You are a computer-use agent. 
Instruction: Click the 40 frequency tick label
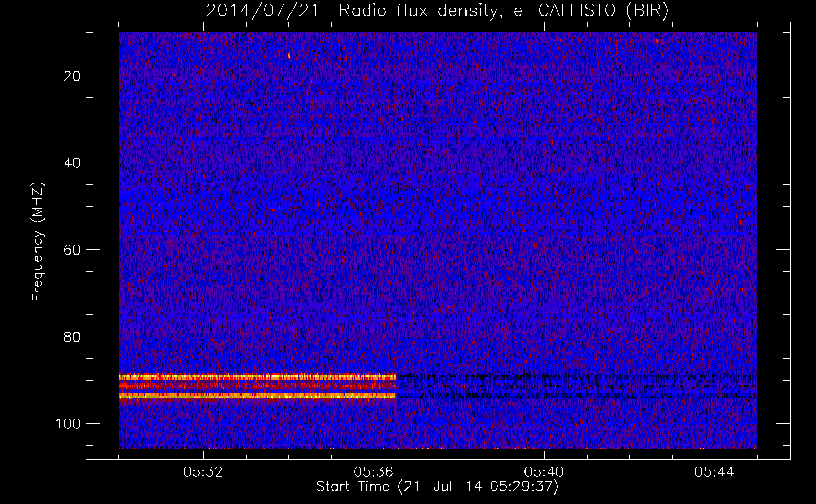[x=73, y=163]
